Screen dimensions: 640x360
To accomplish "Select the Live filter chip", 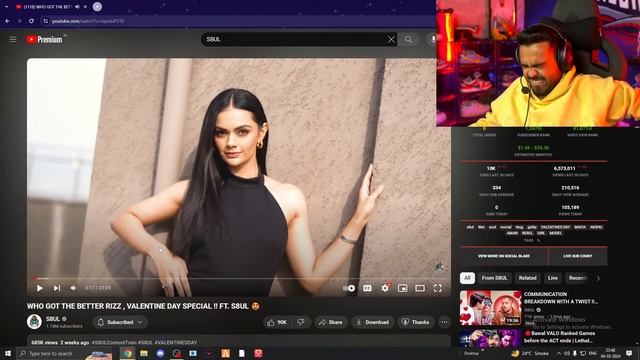I will (x=553, y=278).
